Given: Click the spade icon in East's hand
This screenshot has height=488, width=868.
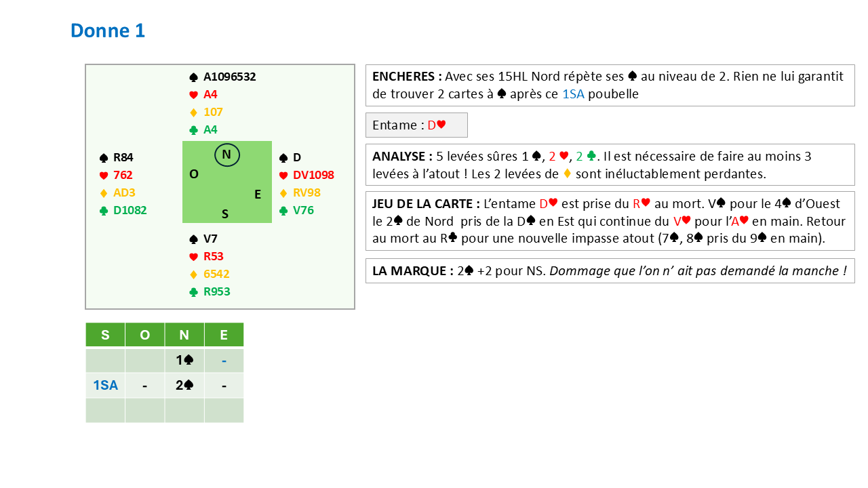Looking at the screenshot, I should pos(283,158).
